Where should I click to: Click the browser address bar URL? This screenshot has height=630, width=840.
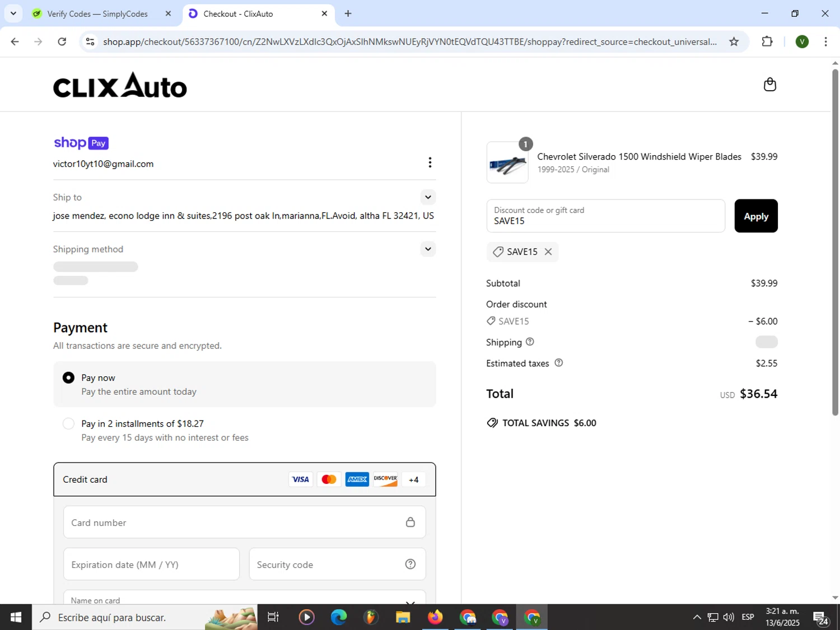(x=409, y=41)
